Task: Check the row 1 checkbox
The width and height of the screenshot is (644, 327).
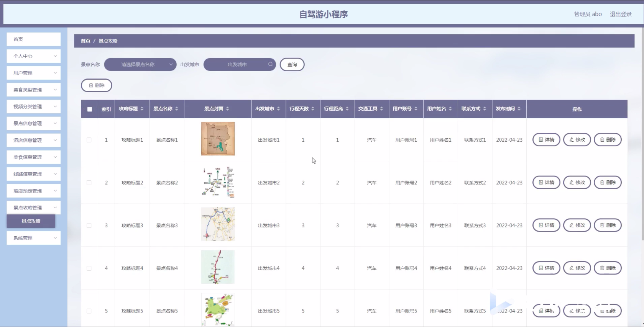Action: tap(89, 140)
